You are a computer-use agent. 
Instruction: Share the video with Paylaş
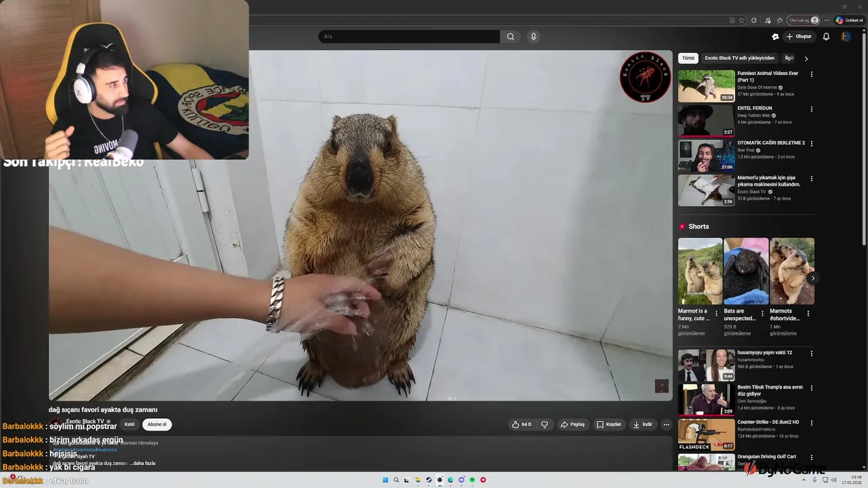(573, 424)
